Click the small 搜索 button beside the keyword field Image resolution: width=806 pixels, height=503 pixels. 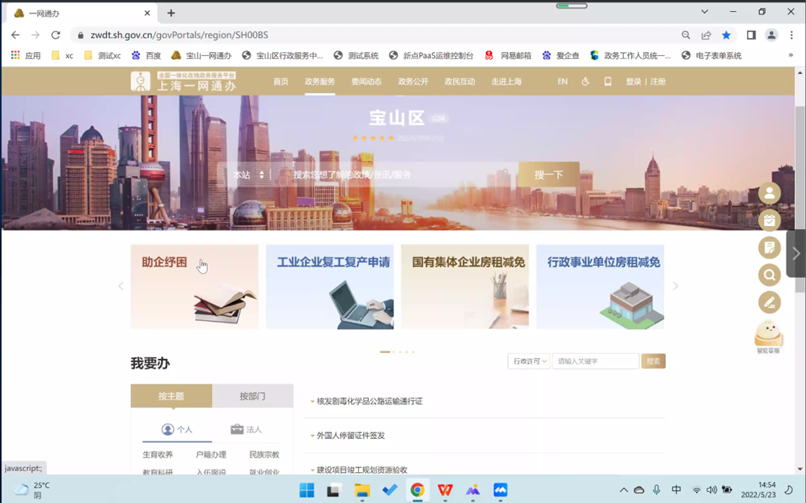click(x=653, y=361)
